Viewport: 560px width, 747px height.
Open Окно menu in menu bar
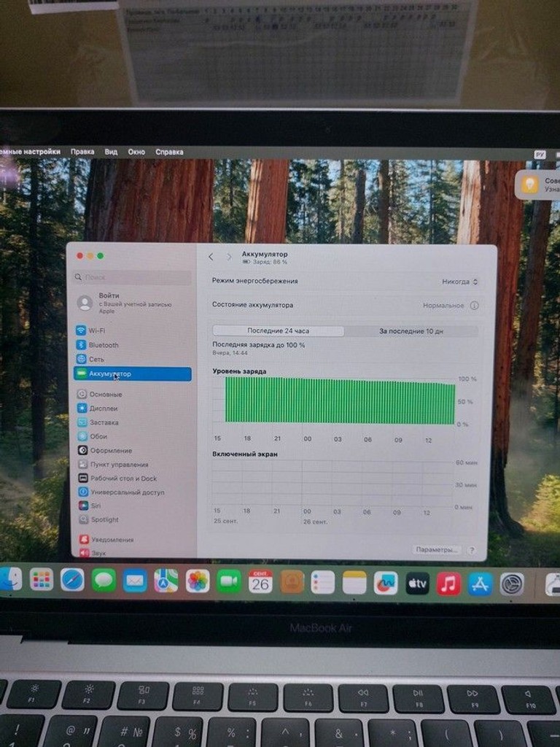click(x=136, y=152)
